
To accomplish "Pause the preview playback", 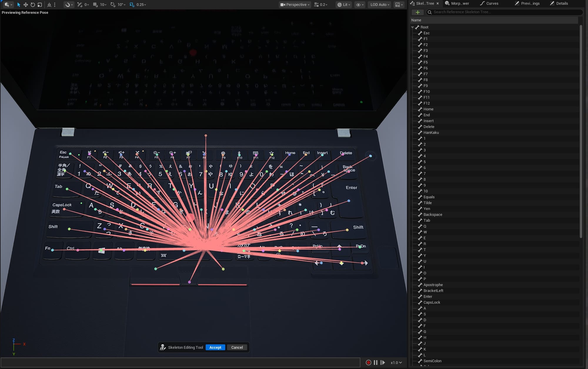I will pyautogui.click(x=375, y=363).
